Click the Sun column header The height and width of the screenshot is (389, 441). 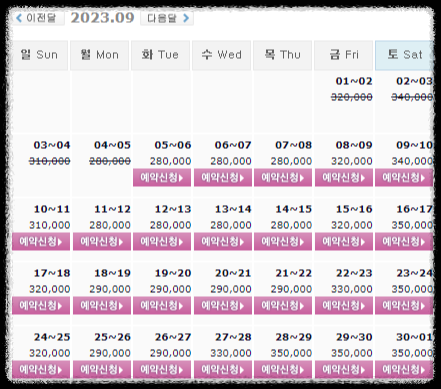(40, 55)
